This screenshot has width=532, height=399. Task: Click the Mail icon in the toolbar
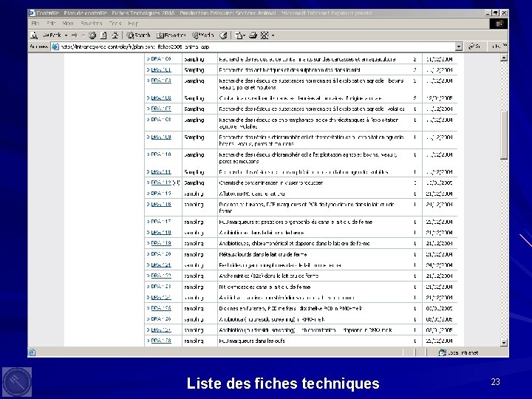(239, 35)
